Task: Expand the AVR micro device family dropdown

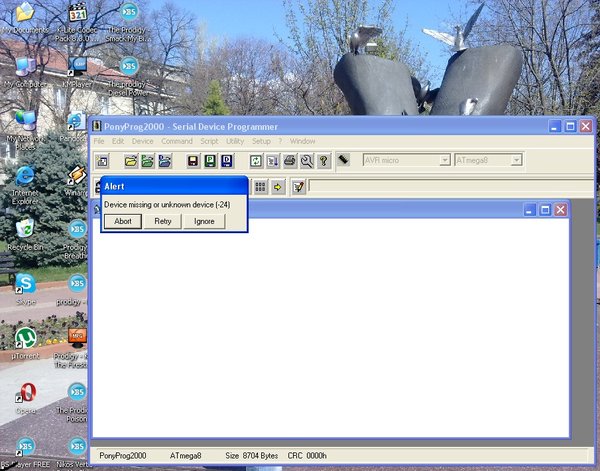Action: point(445,160)
